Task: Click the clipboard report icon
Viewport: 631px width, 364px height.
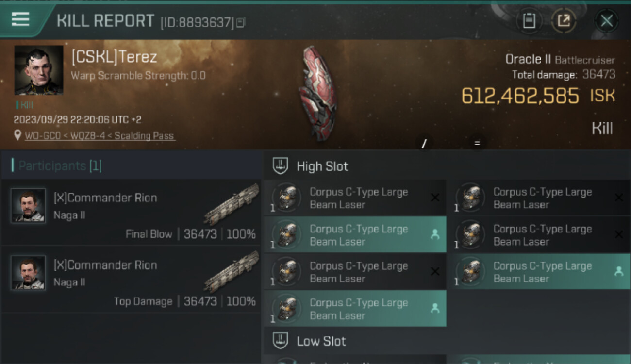Action: click(x=529, y=21)
